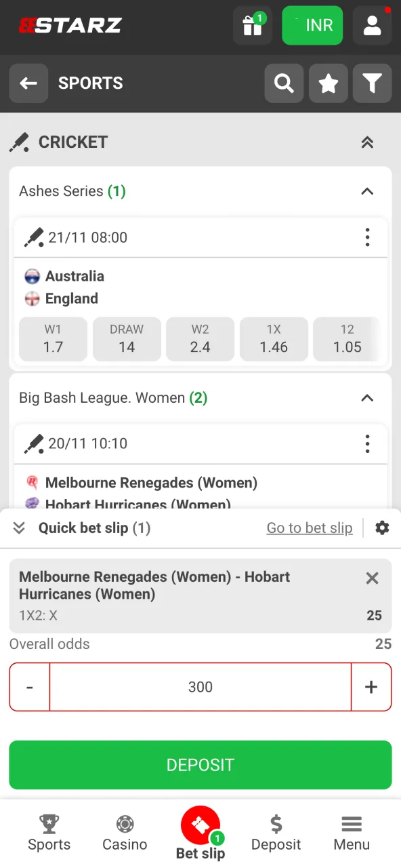Click the Go to bet slip link

pos(310,528)
